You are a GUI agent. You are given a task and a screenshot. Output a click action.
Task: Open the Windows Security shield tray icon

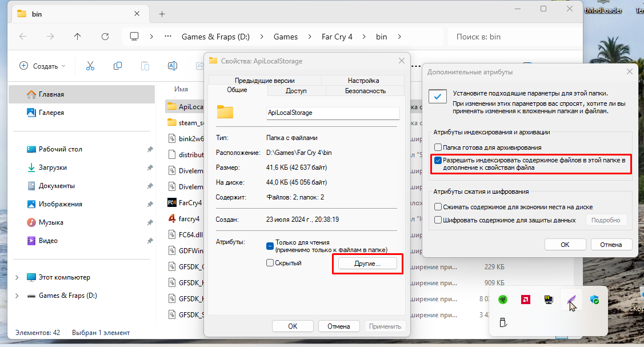[594, 299]
